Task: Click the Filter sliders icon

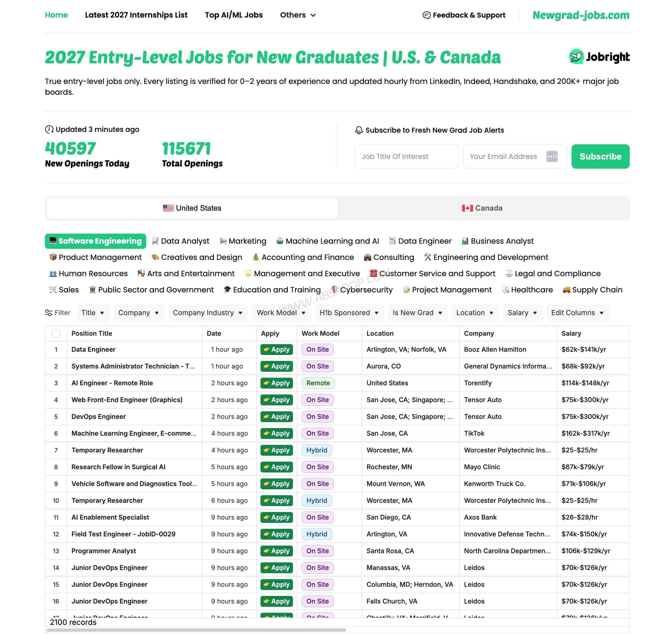Action: click(48, 313)
